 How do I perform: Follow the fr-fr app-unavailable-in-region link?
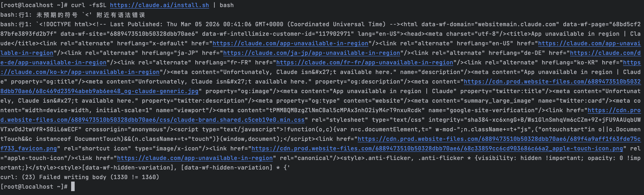(x=364, y=63)
